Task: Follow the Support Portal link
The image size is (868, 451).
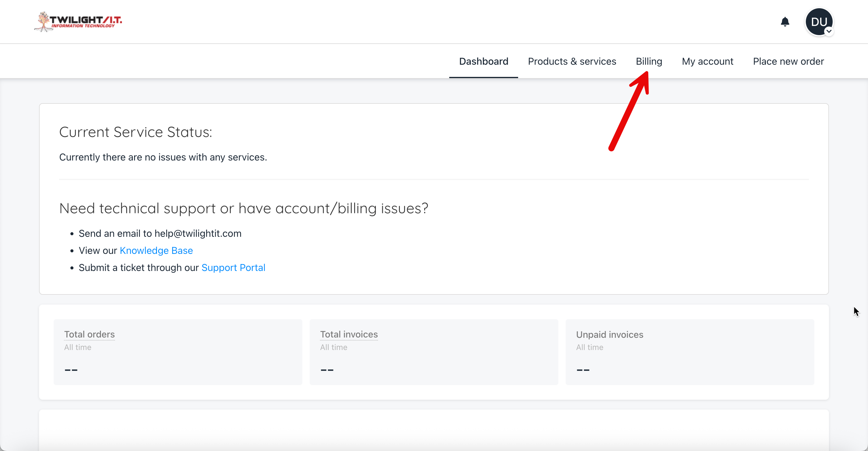Action: pos(233,268)
